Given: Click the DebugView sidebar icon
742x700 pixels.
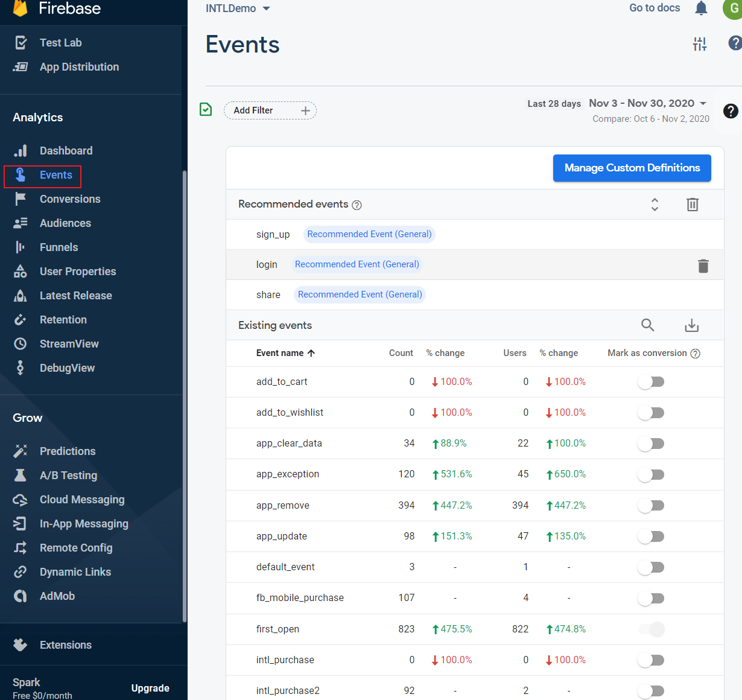Looking at the screenshot, I should [21, 367].
